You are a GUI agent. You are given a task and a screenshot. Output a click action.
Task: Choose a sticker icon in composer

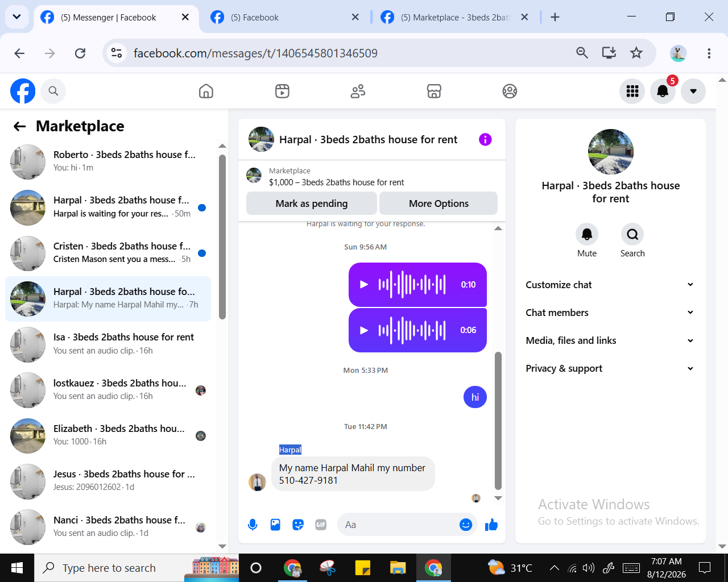click(298, 525)
